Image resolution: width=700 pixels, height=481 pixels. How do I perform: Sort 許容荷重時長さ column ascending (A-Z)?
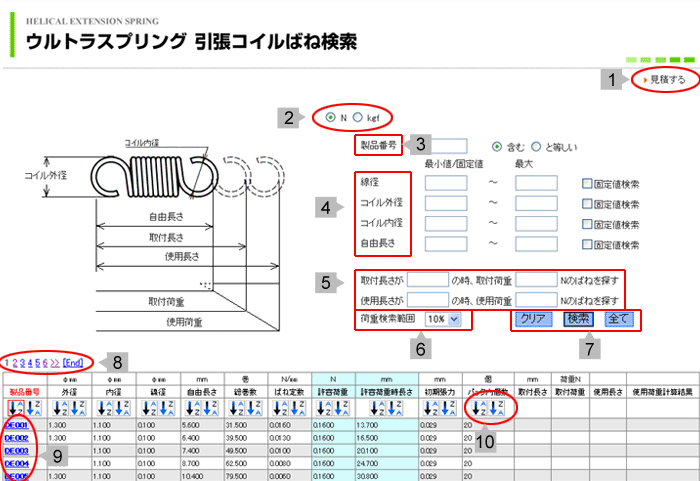tap(378, 408)
